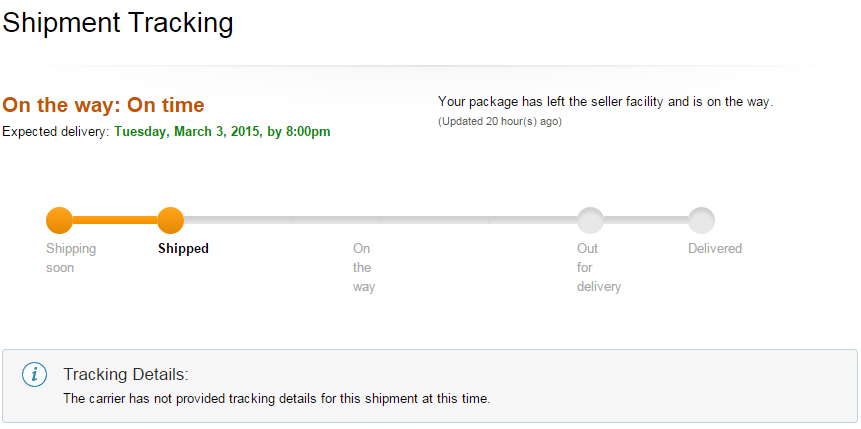Screen dimensions: 861x429
Task: Click the gray Out for delivery circle
Action: [590, 221]
